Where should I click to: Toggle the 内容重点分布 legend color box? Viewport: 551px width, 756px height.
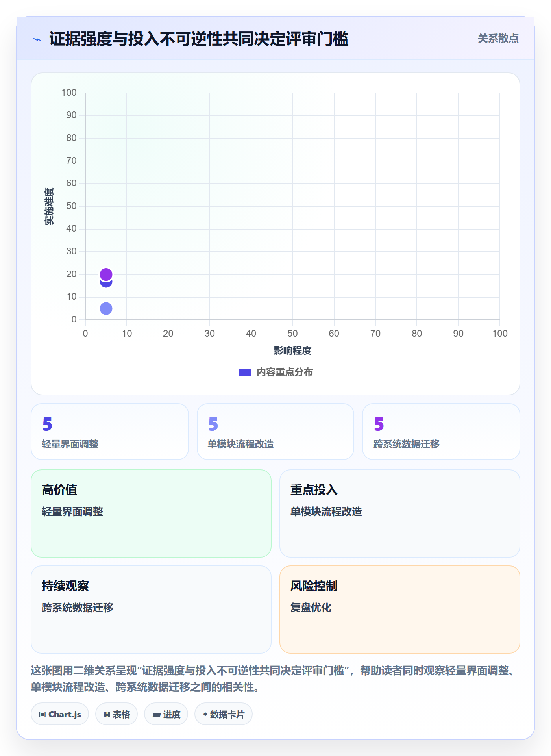[244, 372]
